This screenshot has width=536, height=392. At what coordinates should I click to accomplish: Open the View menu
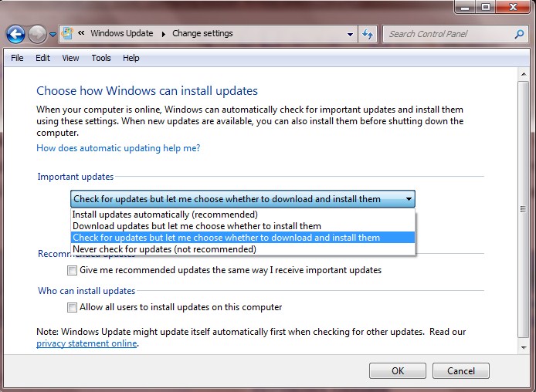70,58
